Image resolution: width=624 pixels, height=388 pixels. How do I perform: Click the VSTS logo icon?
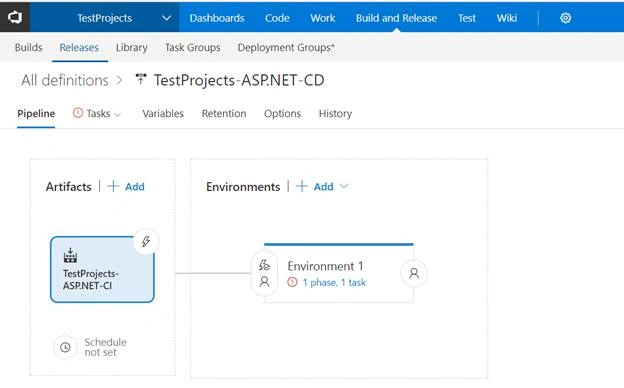pyautogui.click(x=15, y=18)
